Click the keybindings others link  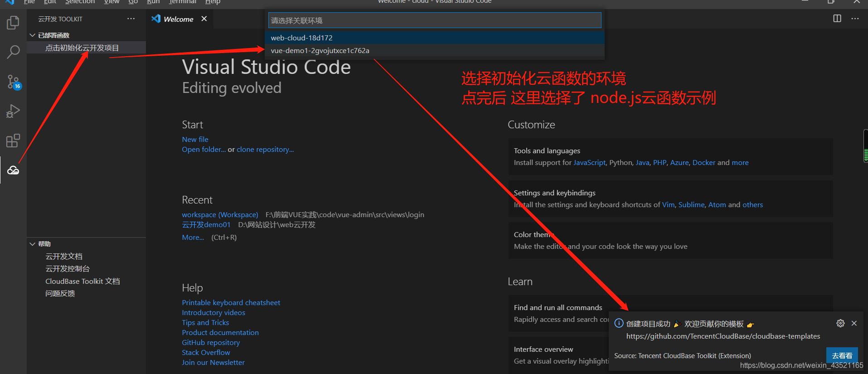[x=752, y=204]
